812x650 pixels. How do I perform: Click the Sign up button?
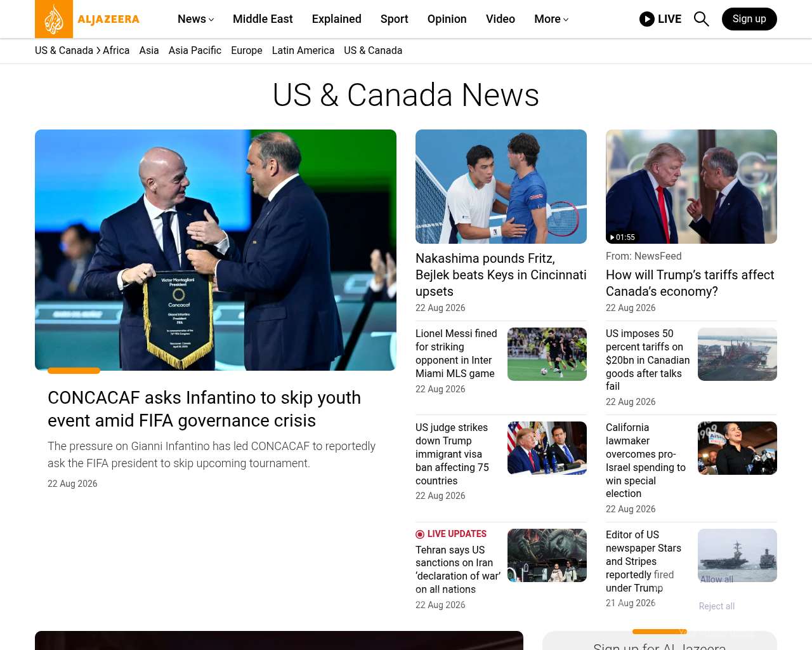click(x=749, y=19)
